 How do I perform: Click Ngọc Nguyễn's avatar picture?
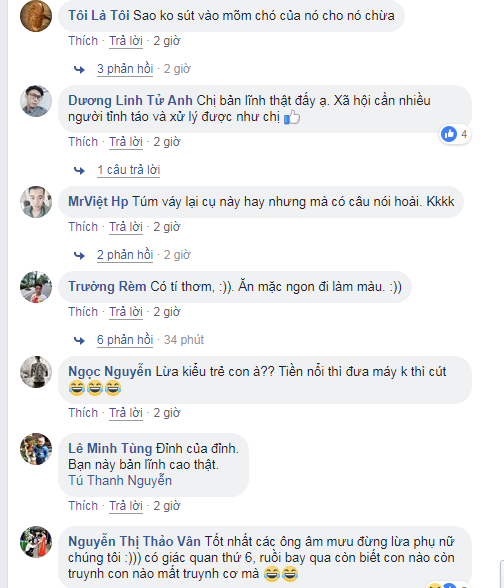click(36, 372)
